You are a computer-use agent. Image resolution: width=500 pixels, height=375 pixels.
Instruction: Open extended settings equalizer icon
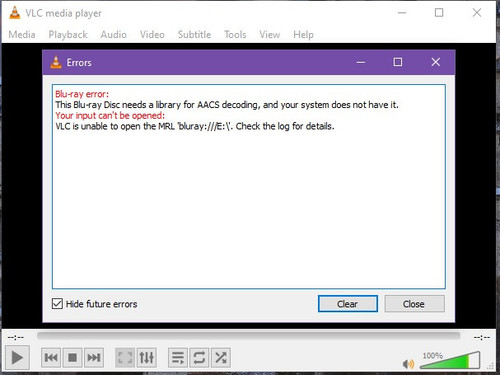(x=146, y=358)
